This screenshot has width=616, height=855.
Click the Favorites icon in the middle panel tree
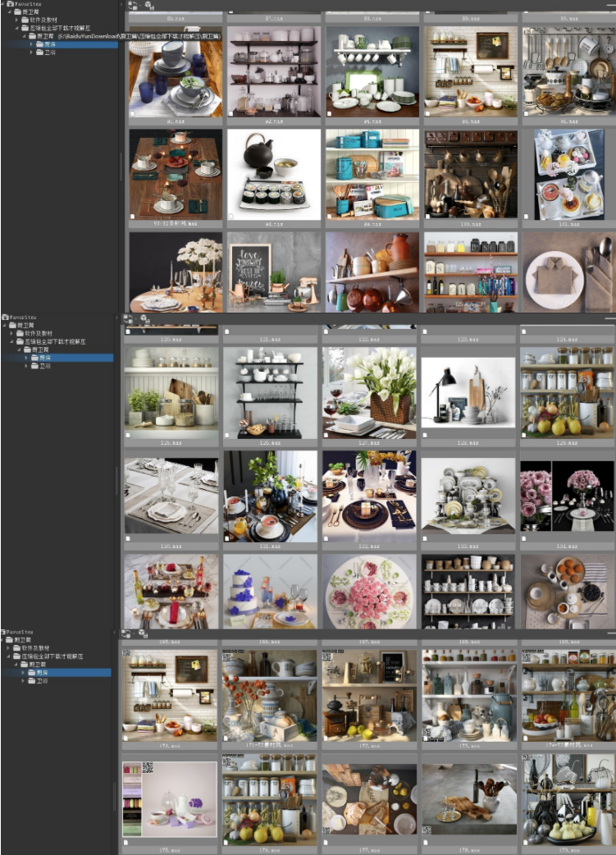[5, 317]
